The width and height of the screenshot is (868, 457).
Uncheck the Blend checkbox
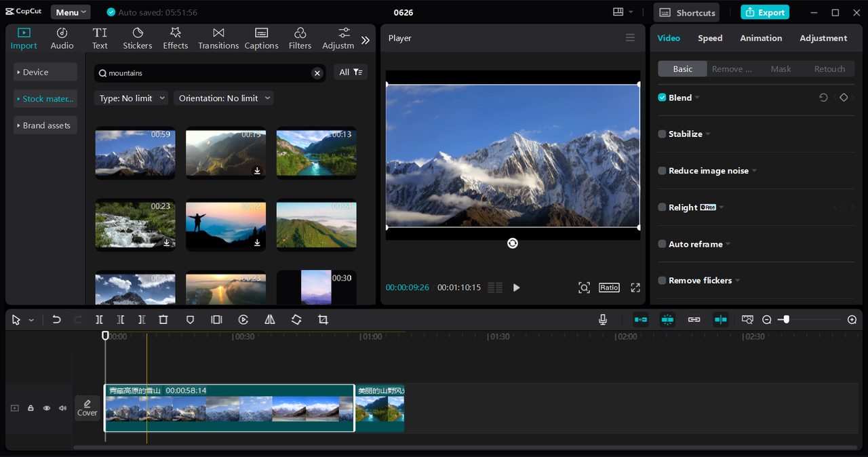pyautogui.click(x=662, y=98)
